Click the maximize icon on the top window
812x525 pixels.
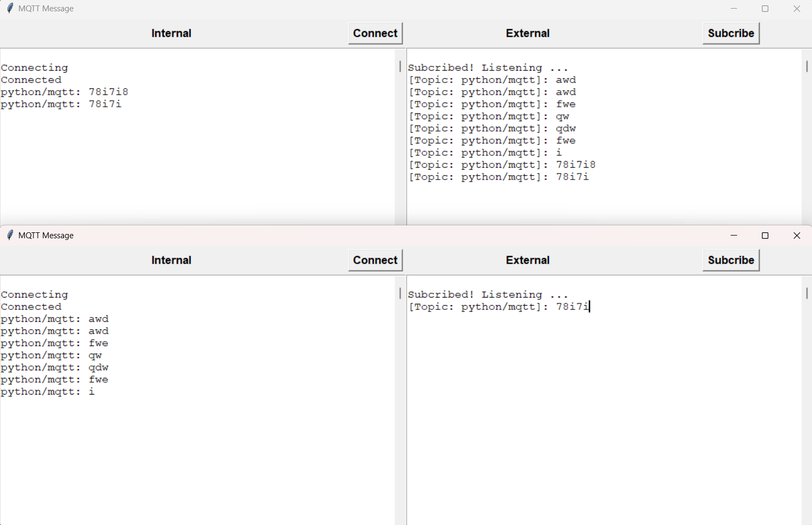(x=765, y=8)
